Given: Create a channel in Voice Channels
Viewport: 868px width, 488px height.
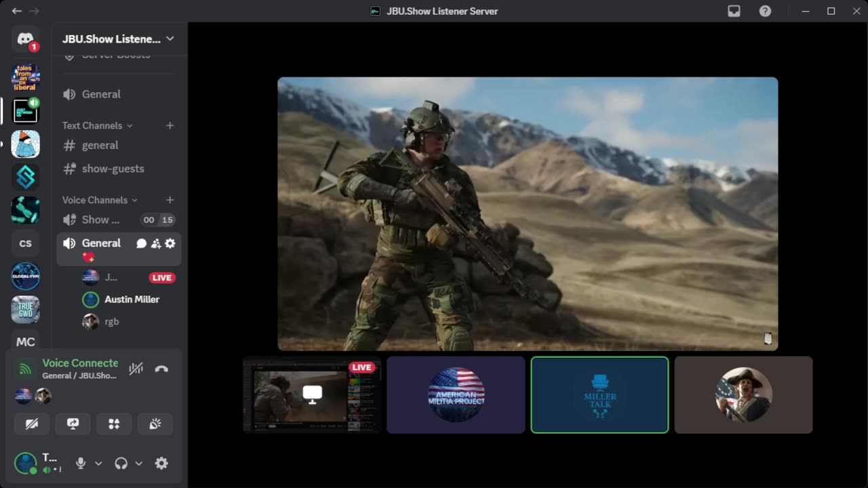Looking at the screenshot, I should [170, 200].
